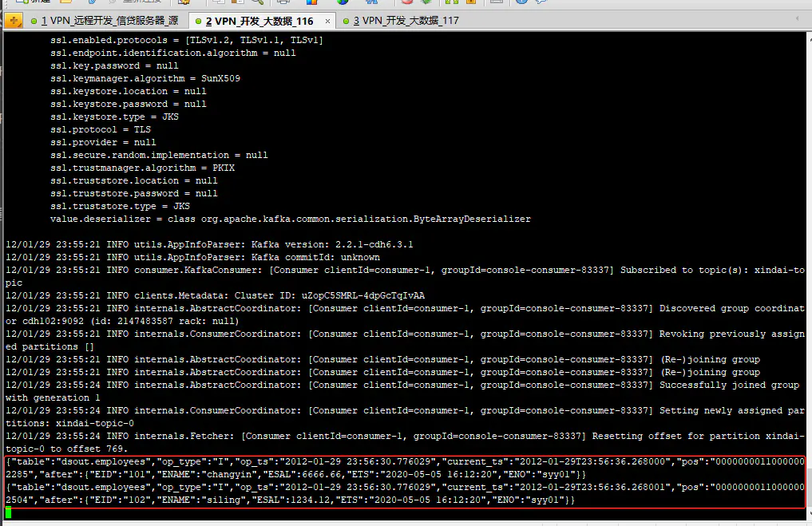812x526 pixels.
Task: Click the 'ssl.key.password = null' line
Action: 114,65
